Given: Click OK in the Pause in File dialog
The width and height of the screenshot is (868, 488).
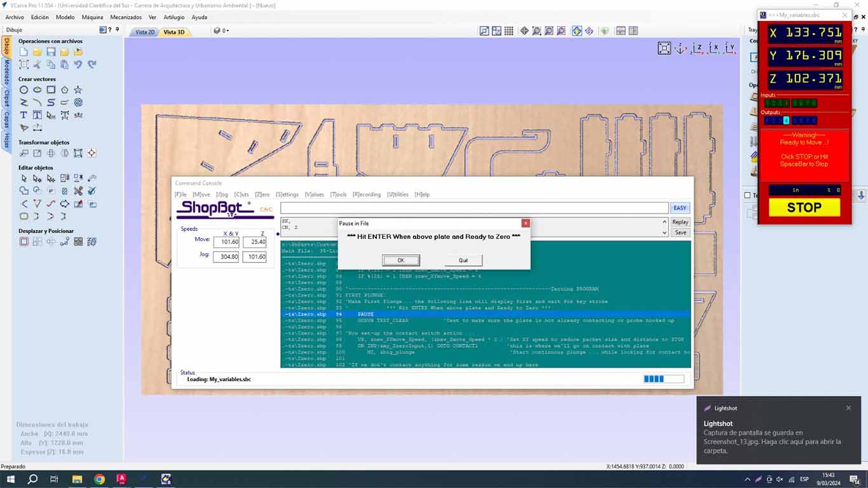Looking at the screenshot, I should tap(401, 260).
